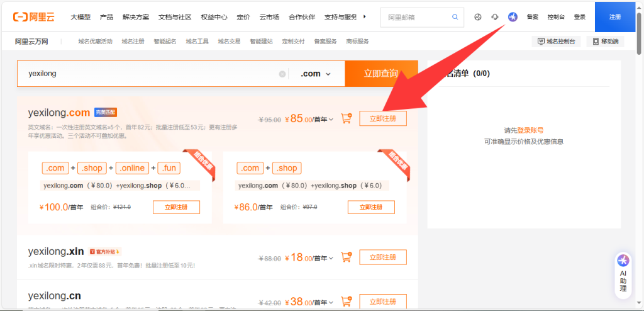Viewport: 644px width, 311px height.
Task: Open the 合作伙伴 menu
Action: click(302, 17)
